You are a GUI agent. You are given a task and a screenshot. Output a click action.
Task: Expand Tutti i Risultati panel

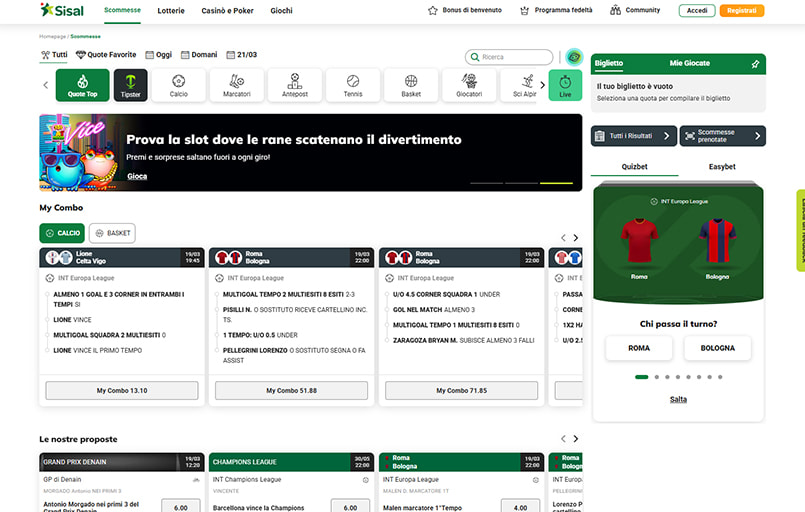[632, 136]
